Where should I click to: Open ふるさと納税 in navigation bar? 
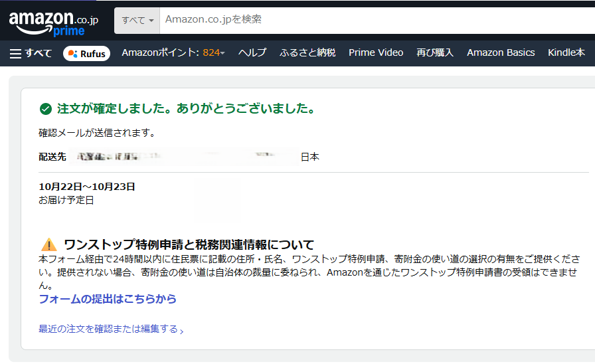point(307,52)
